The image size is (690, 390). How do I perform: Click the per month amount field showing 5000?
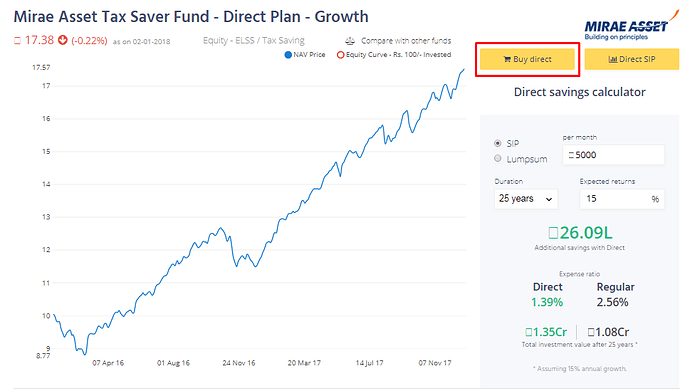tap(613, 155)
